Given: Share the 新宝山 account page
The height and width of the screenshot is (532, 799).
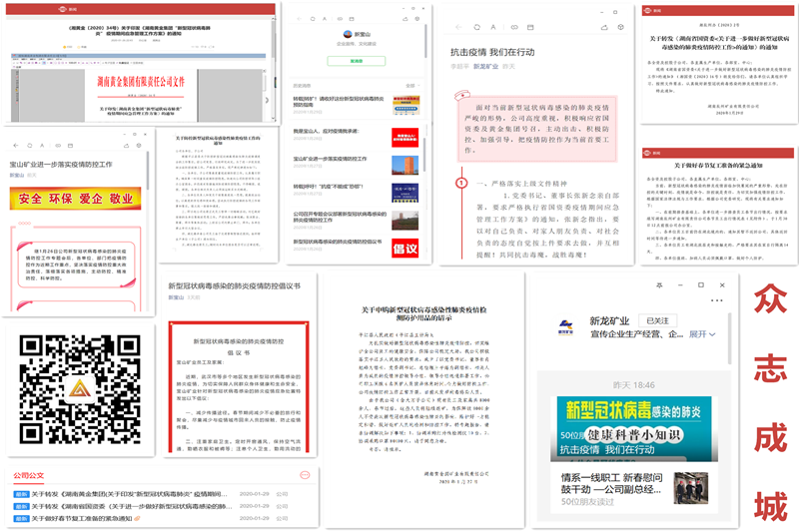Looking at the screenshot, I should click(405, 19).
